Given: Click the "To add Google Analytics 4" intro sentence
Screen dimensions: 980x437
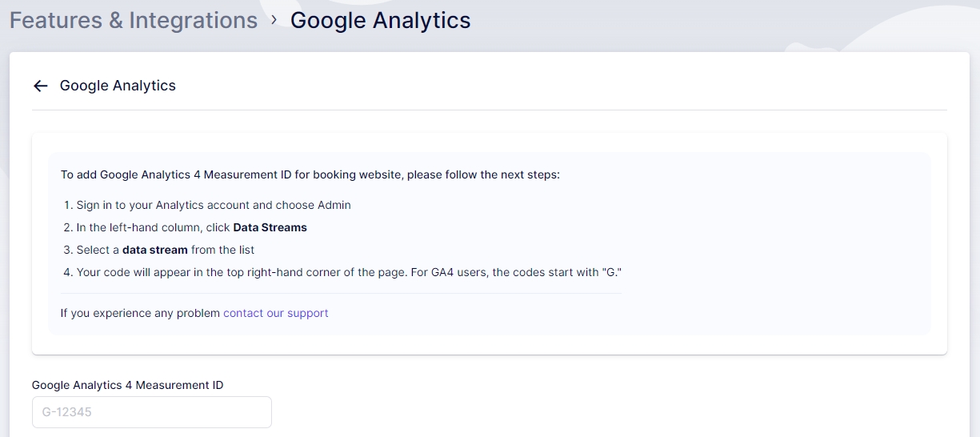Looking at the screenshot, I should coord(310,174).
